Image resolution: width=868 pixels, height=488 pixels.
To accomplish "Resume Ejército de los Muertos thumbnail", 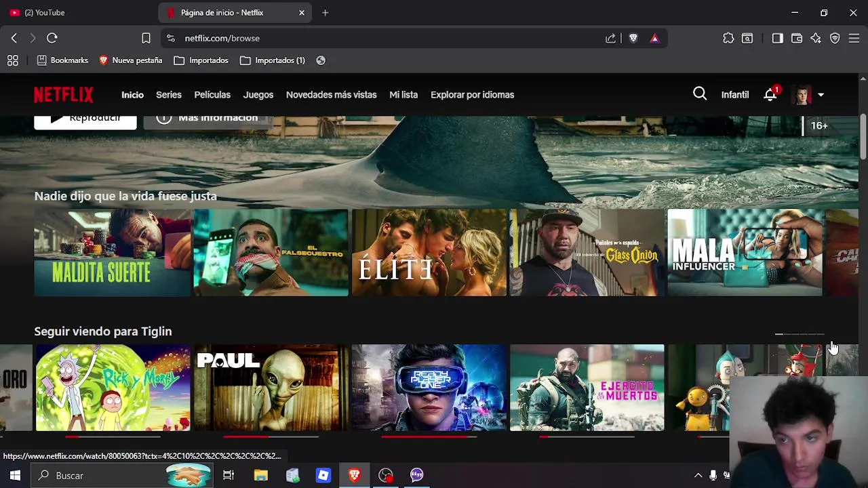I will click(587, 388).
